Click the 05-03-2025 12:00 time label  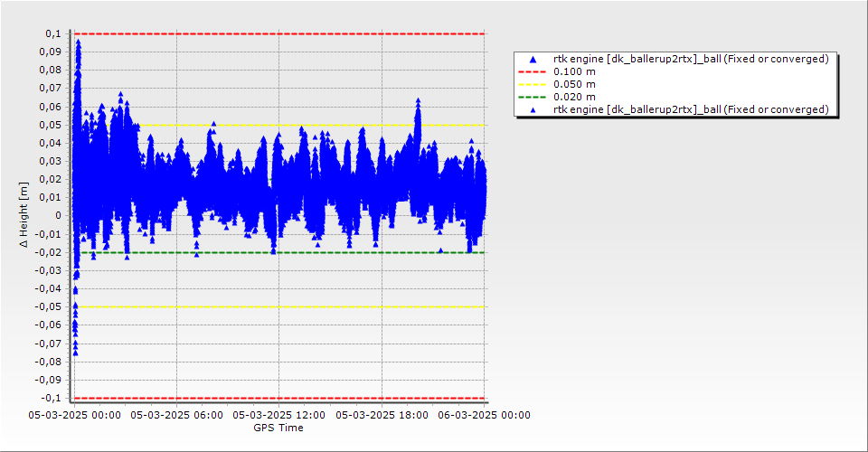(279, 415)
